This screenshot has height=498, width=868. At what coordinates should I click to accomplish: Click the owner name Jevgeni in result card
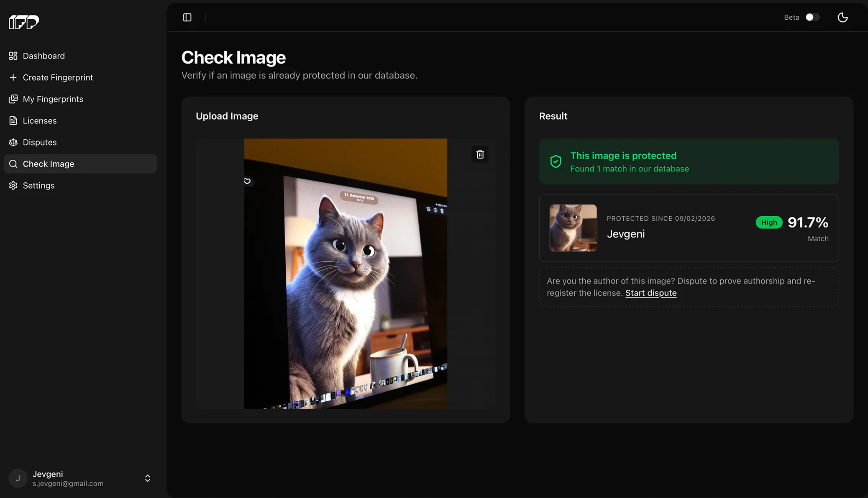pos(626,234)
